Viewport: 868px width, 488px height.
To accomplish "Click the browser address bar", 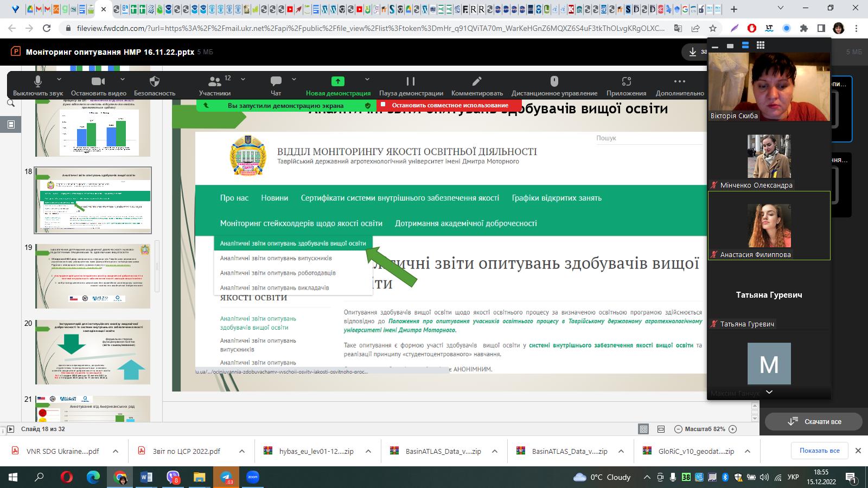I will tap(372, 28).
